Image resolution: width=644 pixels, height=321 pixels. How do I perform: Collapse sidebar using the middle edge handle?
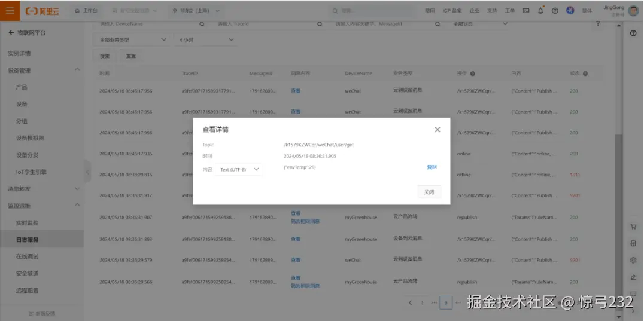point(87,172)
